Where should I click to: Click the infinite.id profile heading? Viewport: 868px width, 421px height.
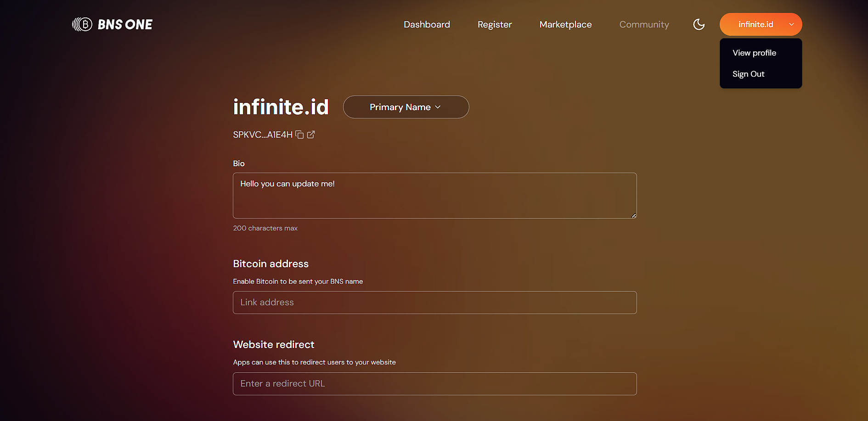click(x=281, y=107)
